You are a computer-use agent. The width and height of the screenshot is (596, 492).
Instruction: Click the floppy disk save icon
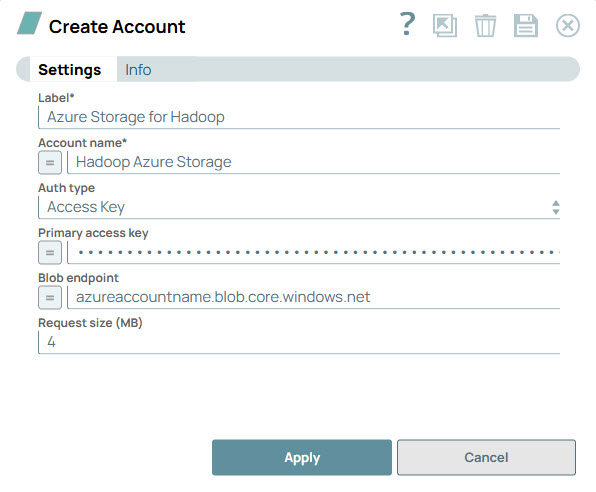pos(526,25)
